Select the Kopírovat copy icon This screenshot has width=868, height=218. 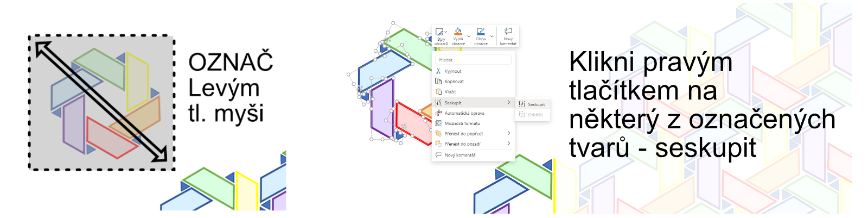coord(439,82)
